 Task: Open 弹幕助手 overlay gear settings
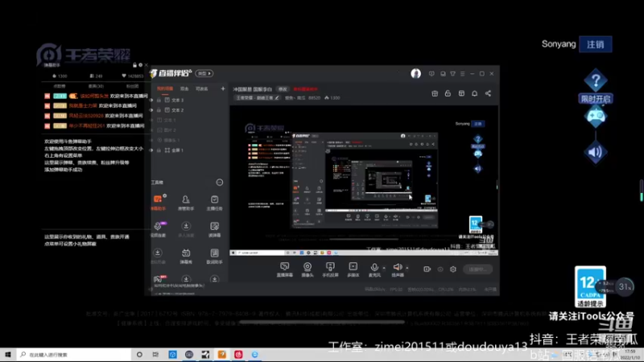140,65
